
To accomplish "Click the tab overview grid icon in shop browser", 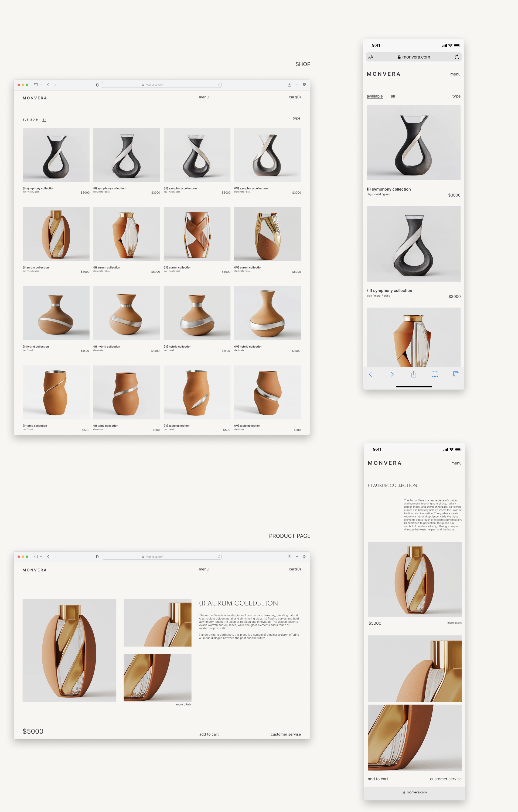I will click(305, 85).
